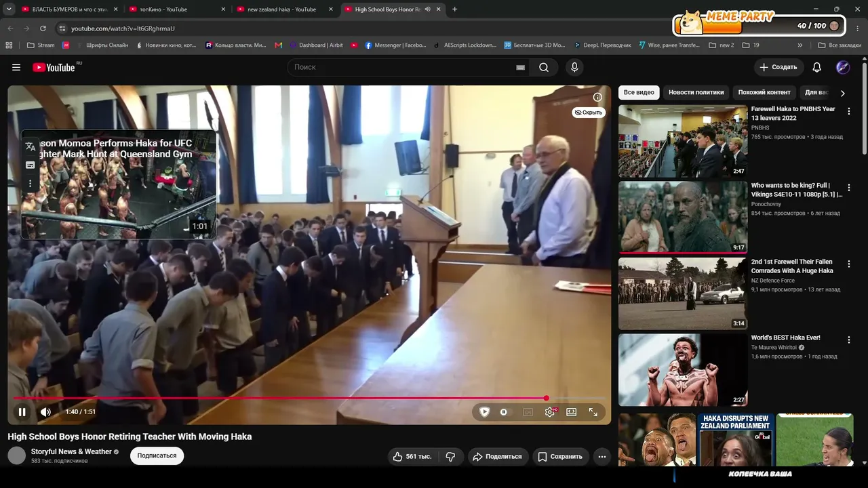
Task: Switch to the new zealand haka tab
Action: 283,9
